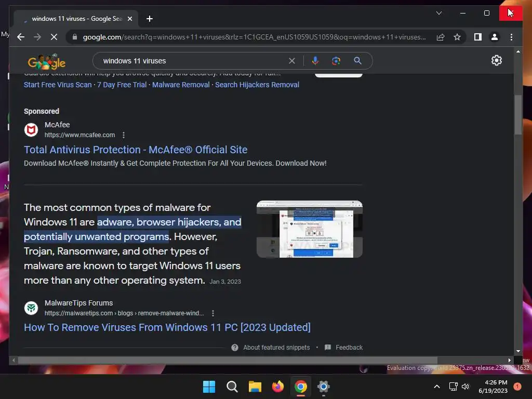Open the volume tray icon
Viewport: 532px width, 399px height.
[x=465, y=387]
